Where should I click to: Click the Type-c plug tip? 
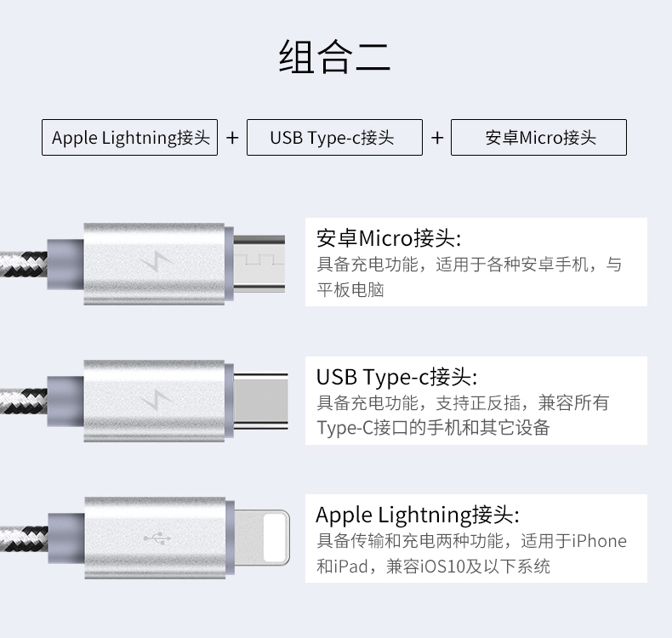click(x=260, y=401)
